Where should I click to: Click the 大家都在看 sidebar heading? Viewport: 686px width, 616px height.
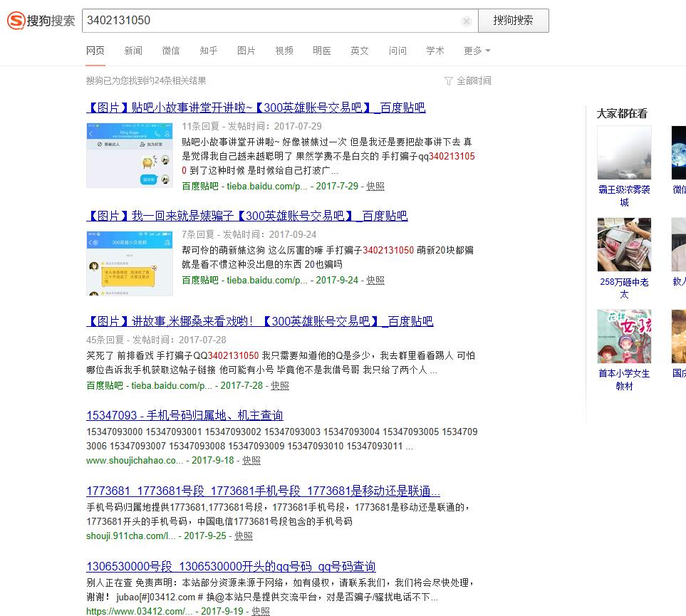(622, 114)
